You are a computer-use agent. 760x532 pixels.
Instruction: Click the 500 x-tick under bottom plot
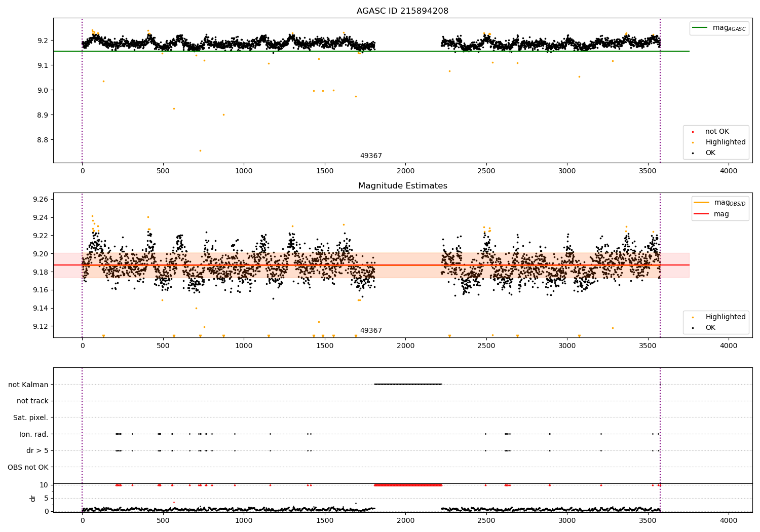click(163, 520)
